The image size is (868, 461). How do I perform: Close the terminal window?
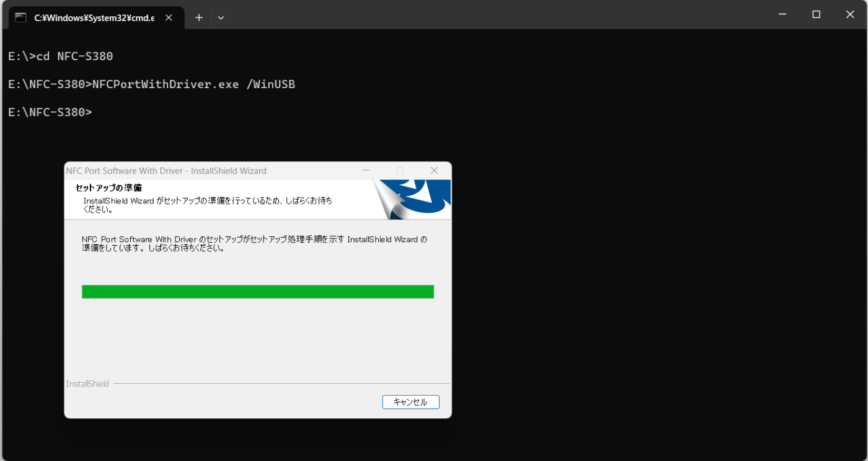pyautogui.click(x=850, y=14)
